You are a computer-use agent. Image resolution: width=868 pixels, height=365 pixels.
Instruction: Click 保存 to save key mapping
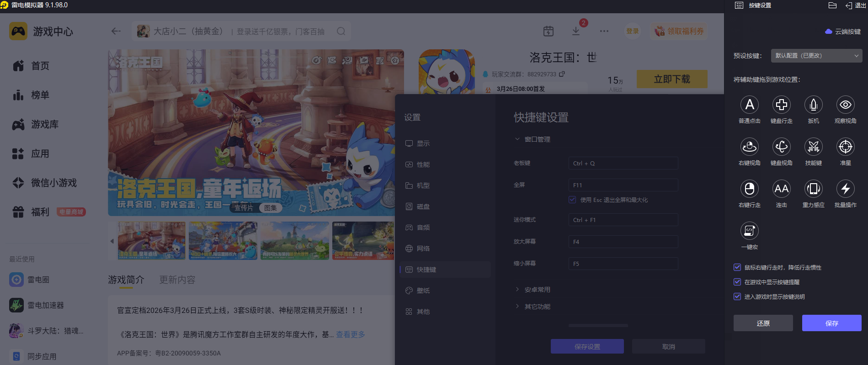(x=832, y=323)
